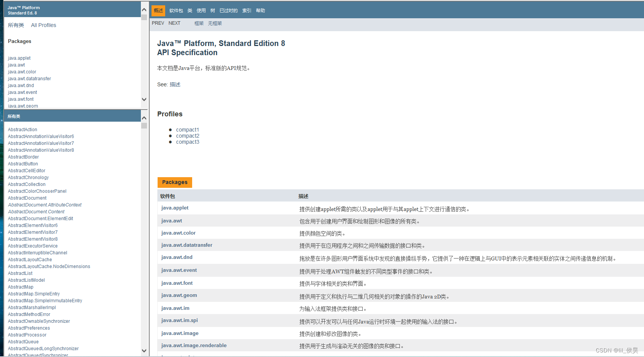Open the compact1 profile link
This screenshot has height=357, width=644.
pos(188,129)
